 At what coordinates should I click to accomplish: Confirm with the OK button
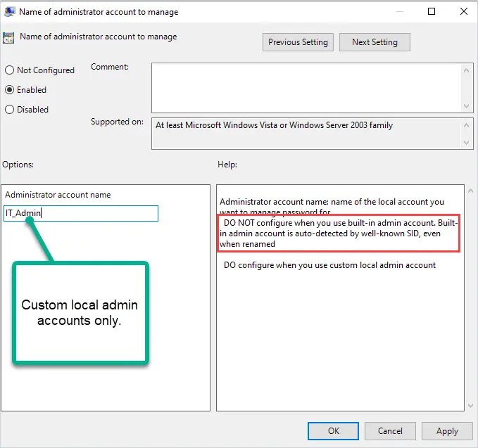(x=333, y=431)
